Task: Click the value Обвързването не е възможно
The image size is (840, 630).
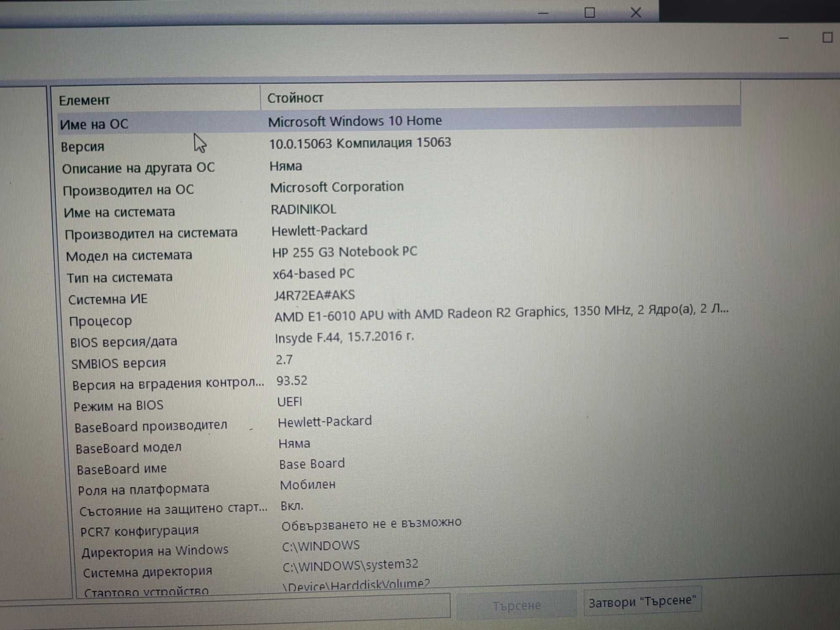Action: coord(371,524)
